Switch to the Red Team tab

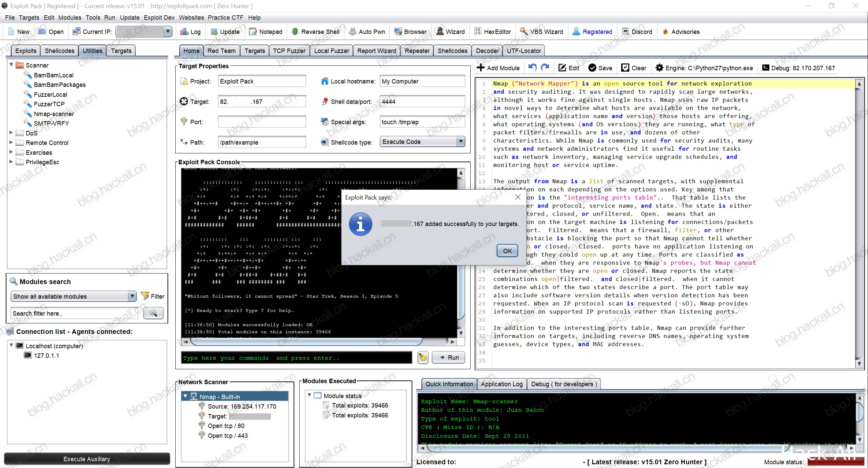point(221,51)
